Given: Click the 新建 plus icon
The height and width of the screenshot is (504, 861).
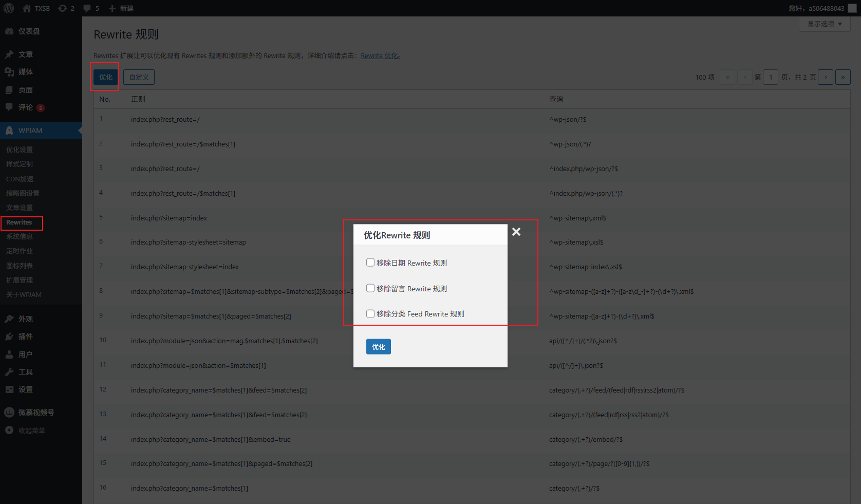Looking at the screenshot, I should point(112,8).
